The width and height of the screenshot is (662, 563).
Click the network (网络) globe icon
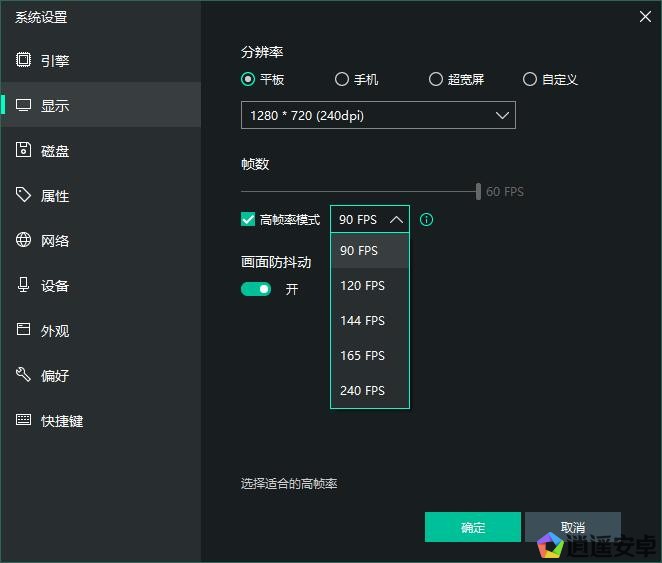point(23,240)
